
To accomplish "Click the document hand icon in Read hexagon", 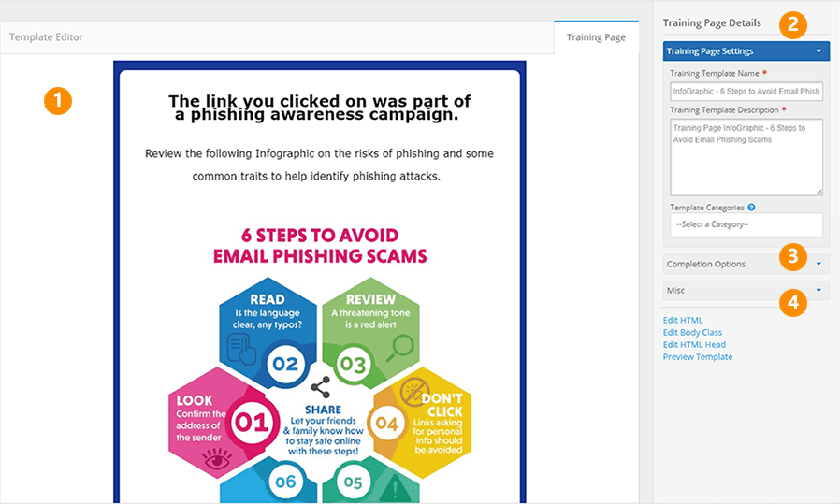I will [x=241, y=349].
